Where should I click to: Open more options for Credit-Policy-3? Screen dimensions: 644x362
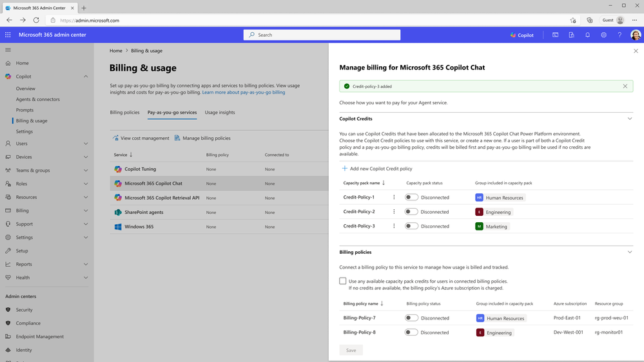(394, 226)
